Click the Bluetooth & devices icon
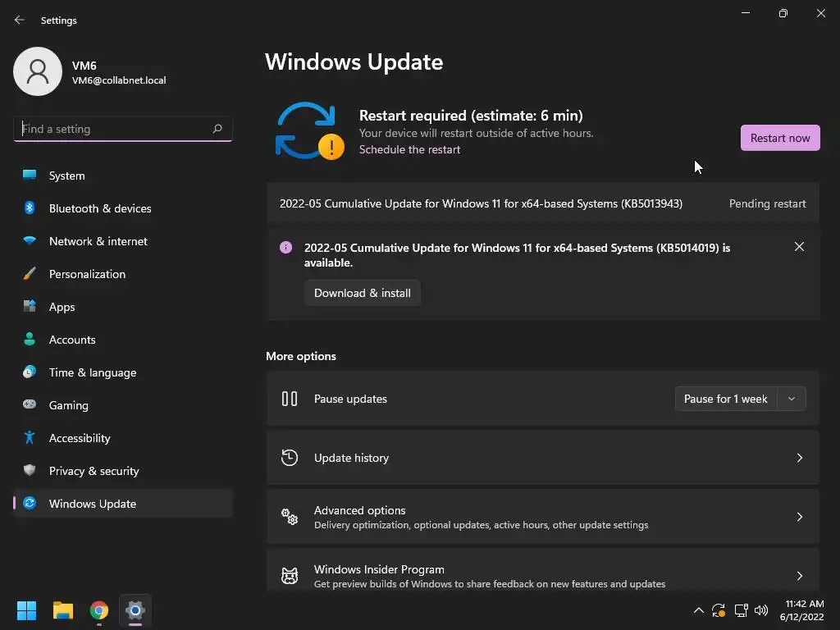Image resolution: width=840 pixels, height=630 pixels. [x=30, y=208]
